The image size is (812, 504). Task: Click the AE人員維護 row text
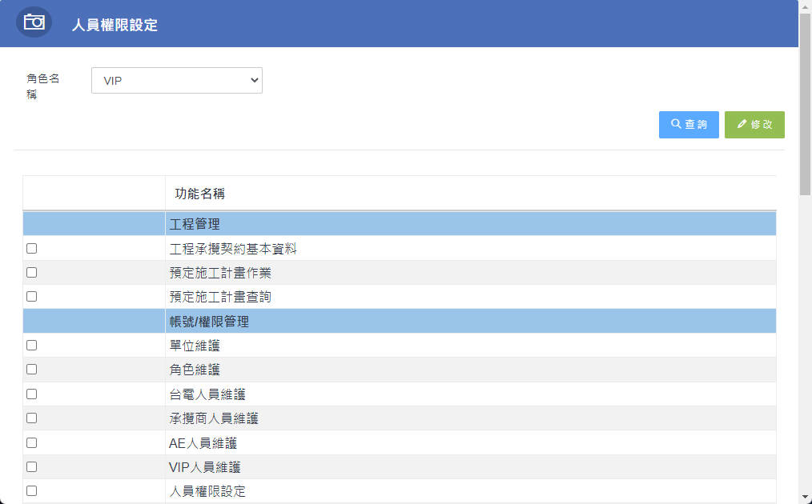pos(203,443)
